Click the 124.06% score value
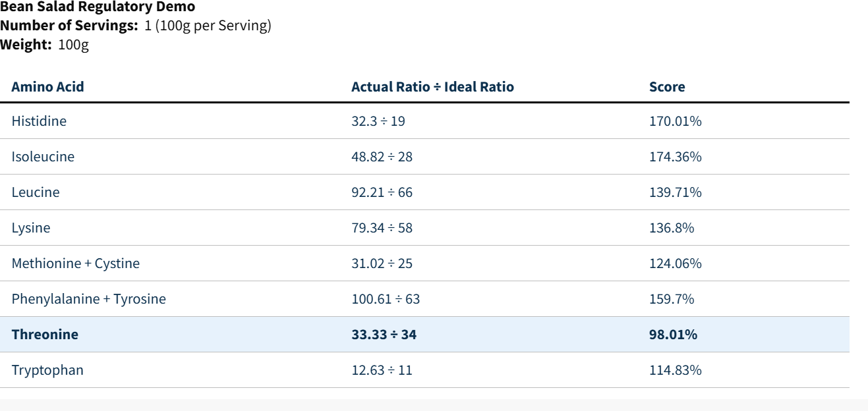The height and width of the screenshot is (411, 868). [676, 263]
